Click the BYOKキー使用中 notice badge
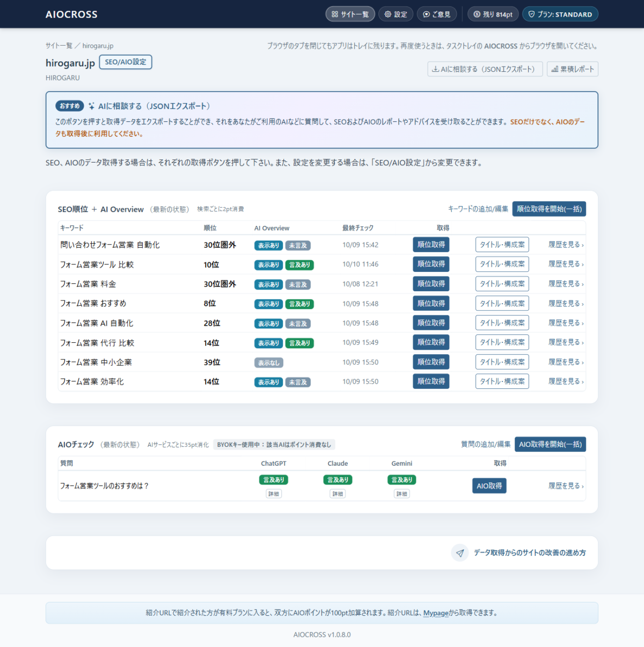The height and width of the screenshot is (647, 644). tap(274, 445)
